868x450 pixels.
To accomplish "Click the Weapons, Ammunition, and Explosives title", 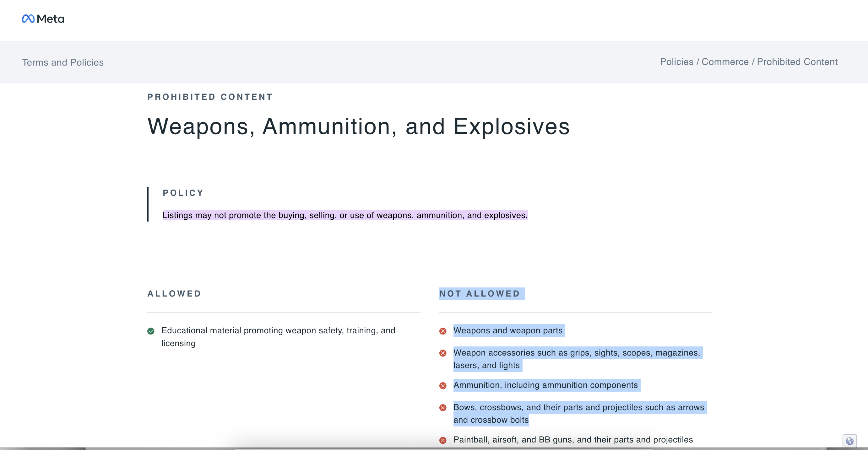I will [x=359, y=126].
